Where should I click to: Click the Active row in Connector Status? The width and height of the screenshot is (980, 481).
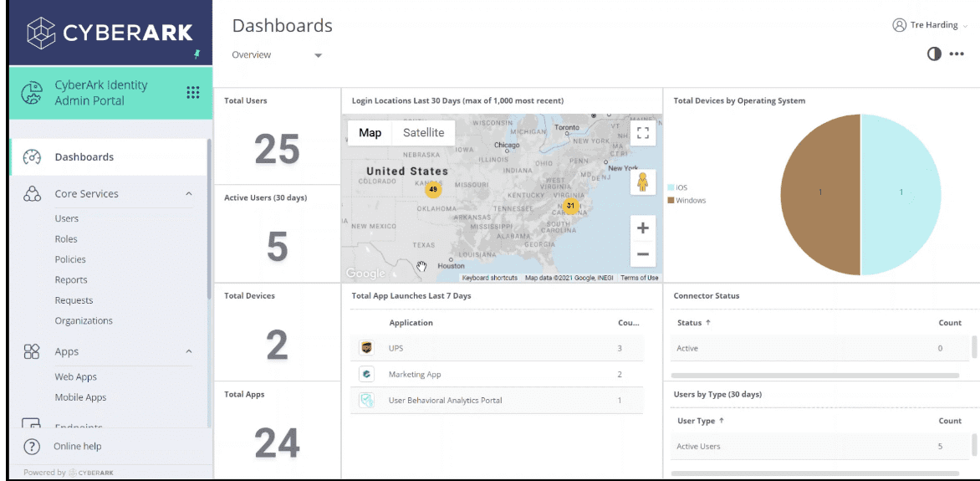tap(820, 348)
